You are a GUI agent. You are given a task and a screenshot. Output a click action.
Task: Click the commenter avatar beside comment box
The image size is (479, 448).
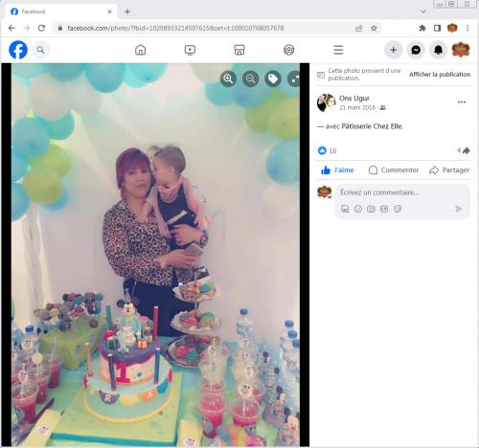(324, 192)
